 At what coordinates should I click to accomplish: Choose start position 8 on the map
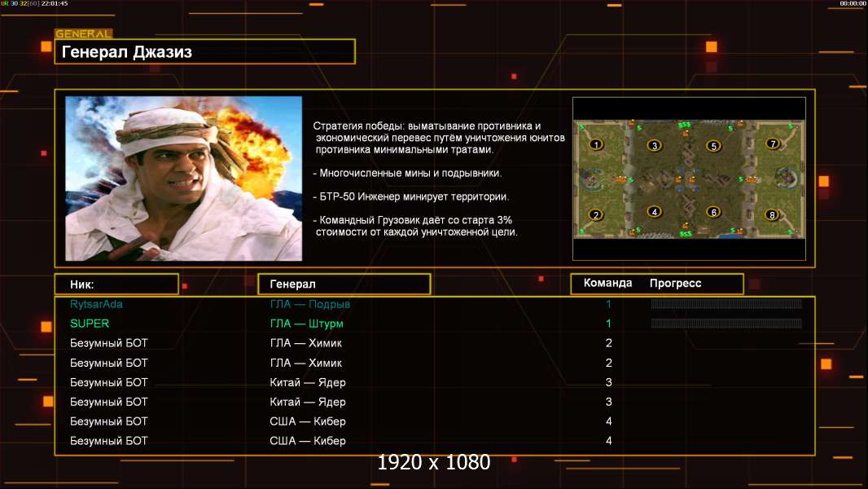click(x=772, y=215)
